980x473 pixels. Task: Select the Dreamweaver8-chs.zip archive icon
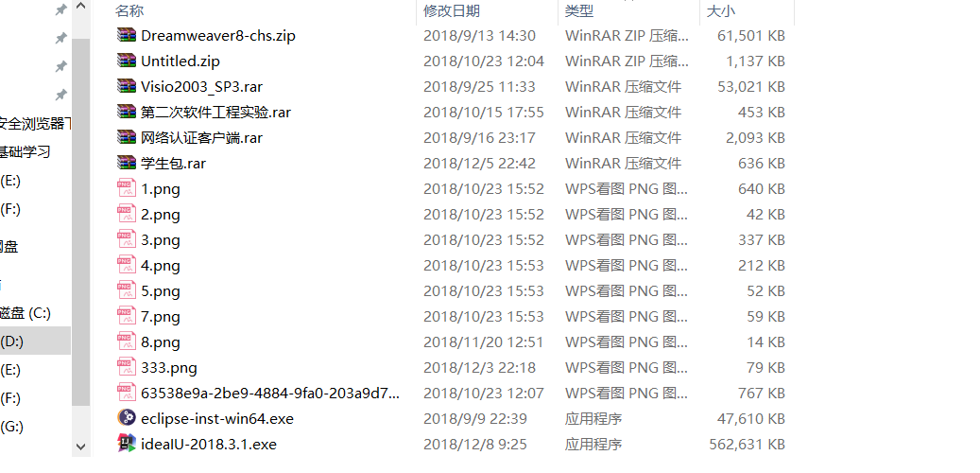[x=127, y=35]
